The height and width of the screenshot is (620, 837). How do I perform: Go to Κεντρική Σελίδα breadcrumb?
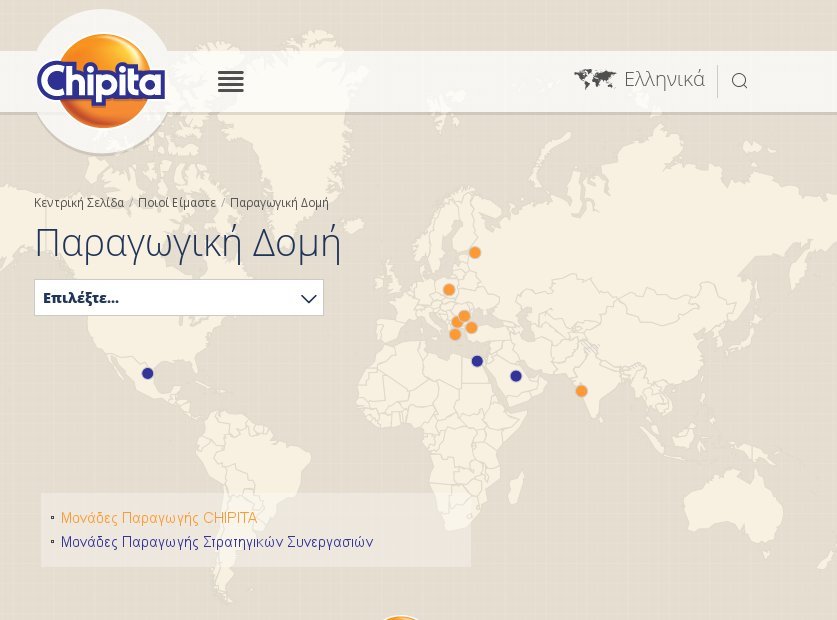click(79, 203)
